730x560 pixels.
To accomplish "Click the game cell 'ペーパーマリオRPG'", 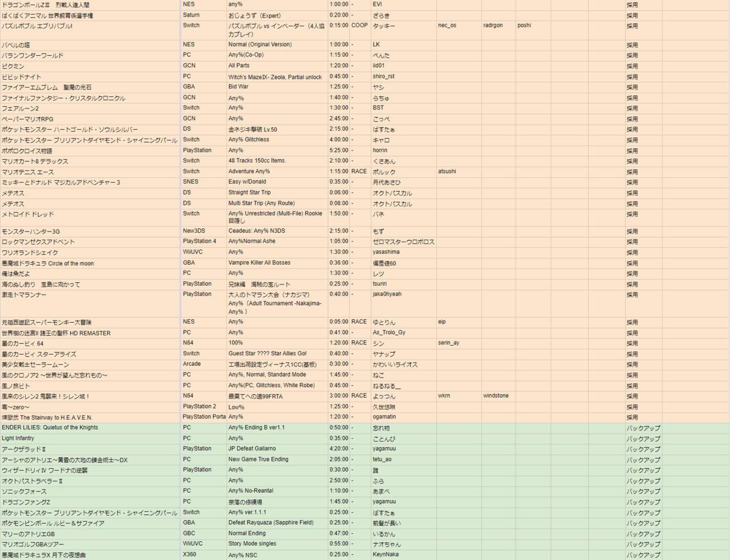I will tap(90, 119).
